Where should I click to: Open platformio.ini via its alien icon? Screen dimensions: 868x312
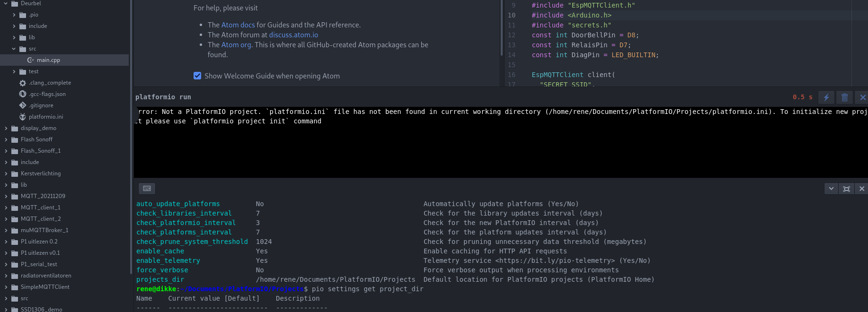click(x=23, y=117)
